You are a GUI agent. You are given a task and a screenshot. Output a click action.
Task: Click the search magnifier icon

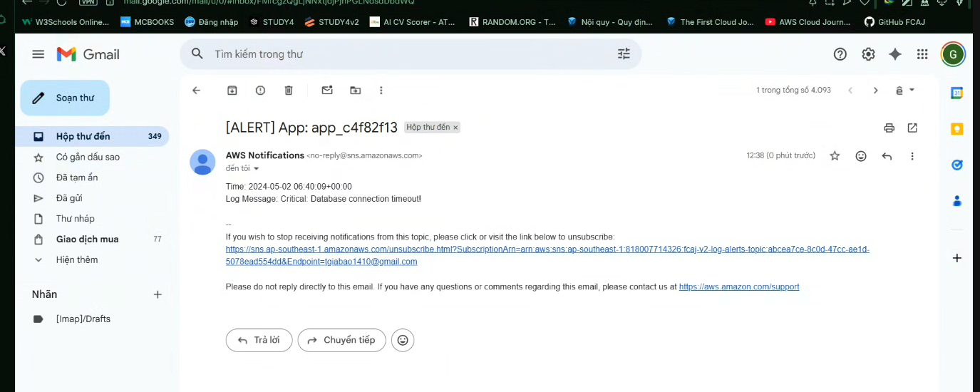click(x=197, y=53)
